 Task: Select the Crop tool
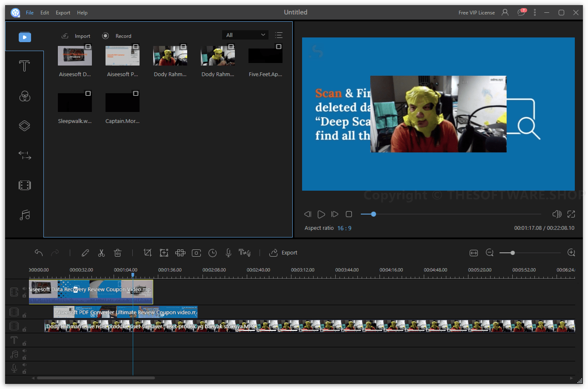[x=148, y=253]
